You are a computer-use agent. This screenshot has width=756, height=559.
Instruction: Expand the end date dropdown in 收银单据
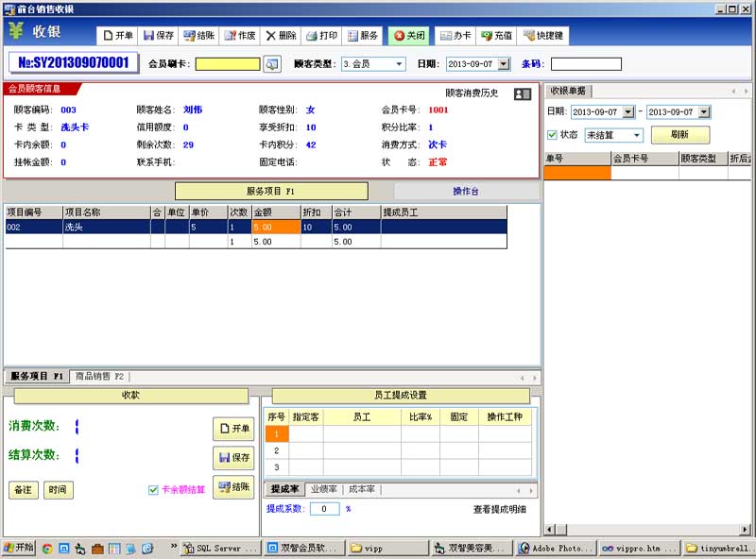704,111
